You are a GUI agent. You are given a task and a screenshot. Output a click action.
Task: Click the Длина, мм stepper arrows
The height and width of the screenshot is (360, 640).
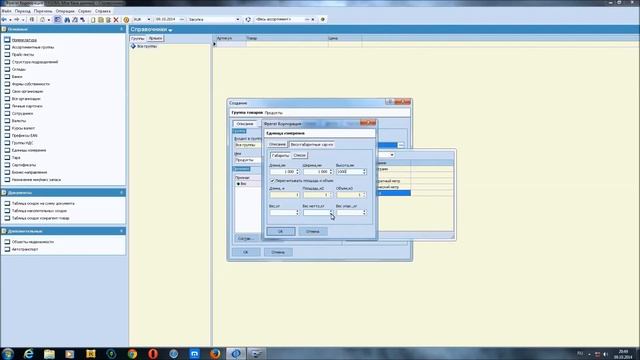(298, 172)
